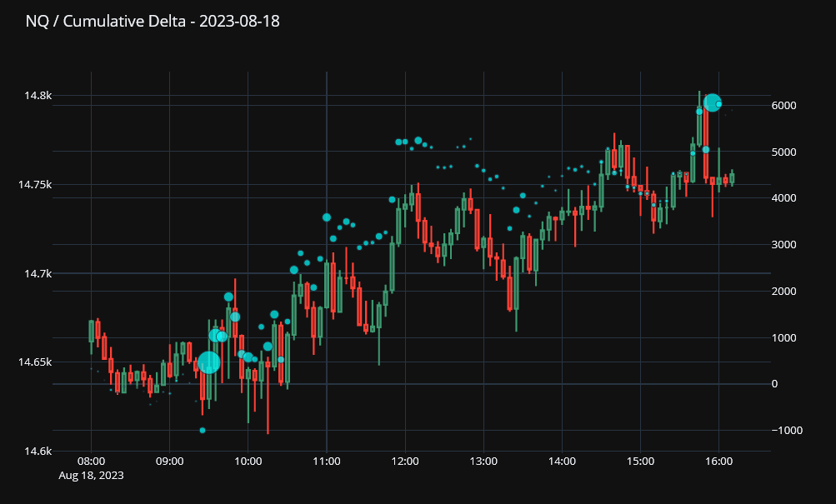Select the last green candlestick on far right
The width and height of the screenshot is (836, 504).
tap(732, 177)
